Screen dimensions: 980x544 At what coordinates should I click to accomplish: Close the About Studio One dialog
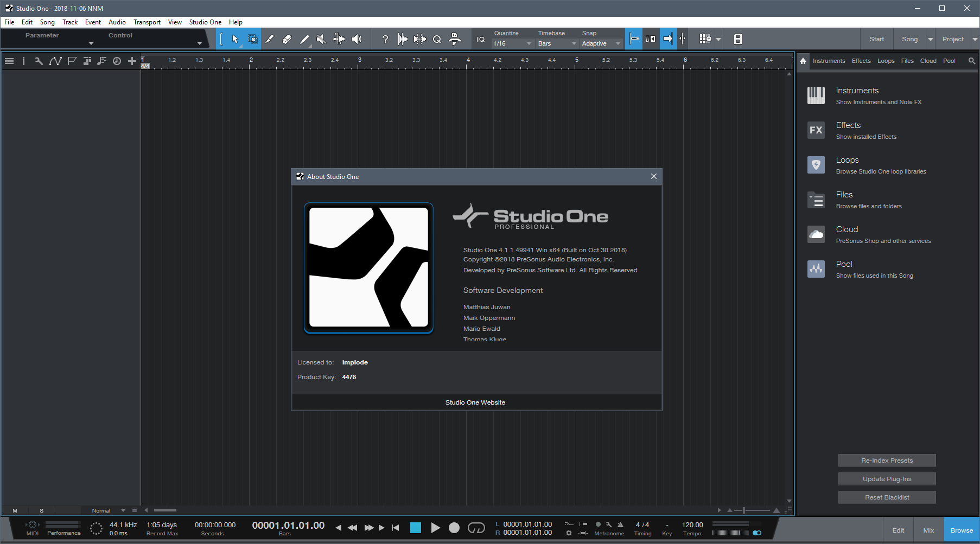click(x=654, y=176)
